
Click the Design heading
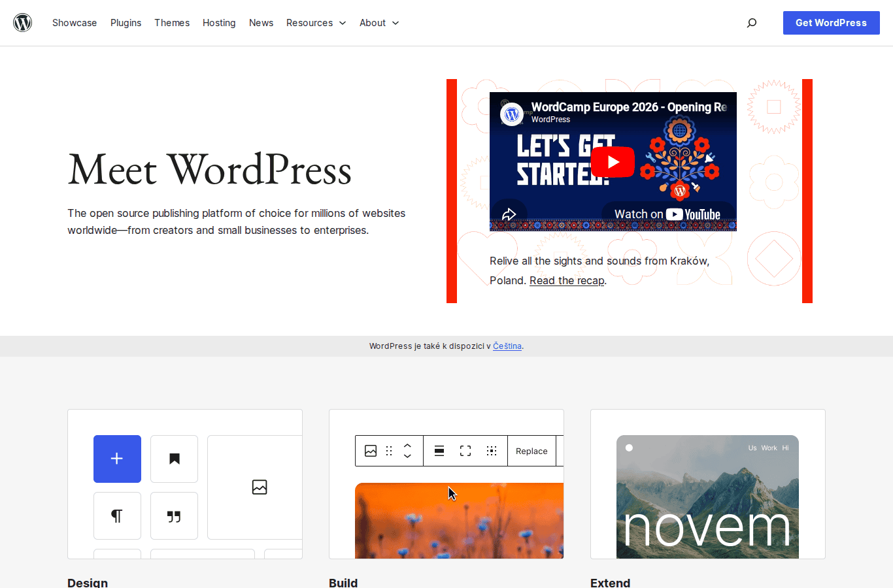pyautogui.click(x=88, y=582)
